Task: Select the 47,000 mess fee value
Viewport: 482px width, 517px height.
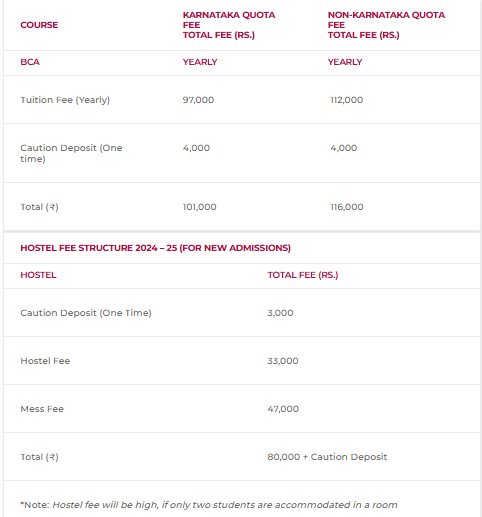Action: (x=283, y=409)
